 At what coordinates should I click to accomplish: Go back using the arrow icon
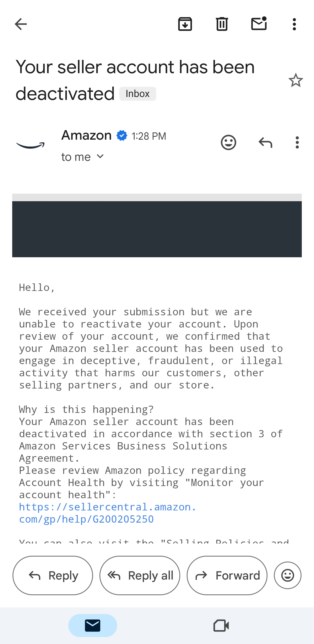point(21,24)
